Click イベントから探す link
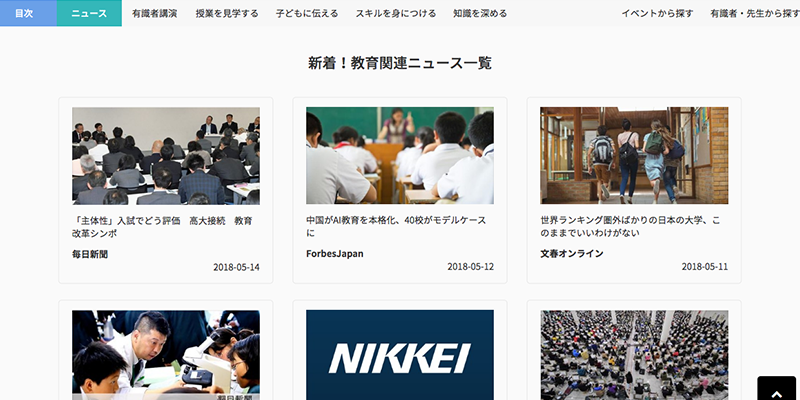The width and height of the screenshot is (800, 400). 656,14
